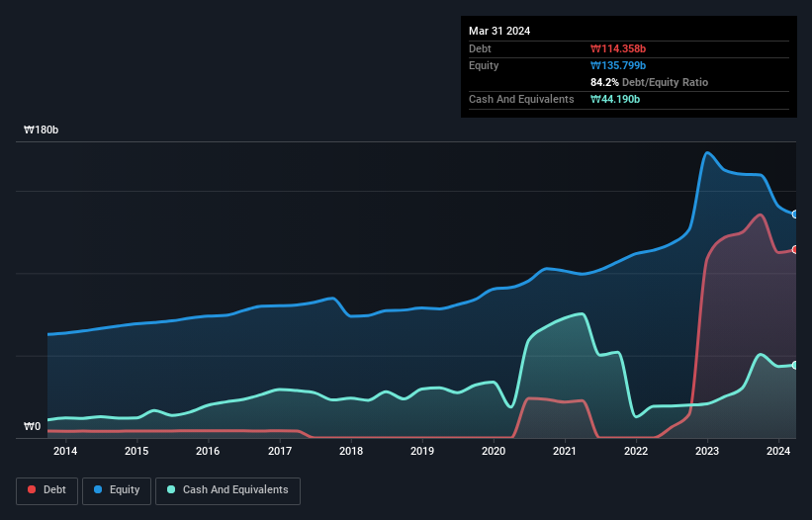Image resolution: width=812 pixels, height=520 pixels.
Task: Click the 84.2% Debt/Equity Ratio text
Action: 649,82
